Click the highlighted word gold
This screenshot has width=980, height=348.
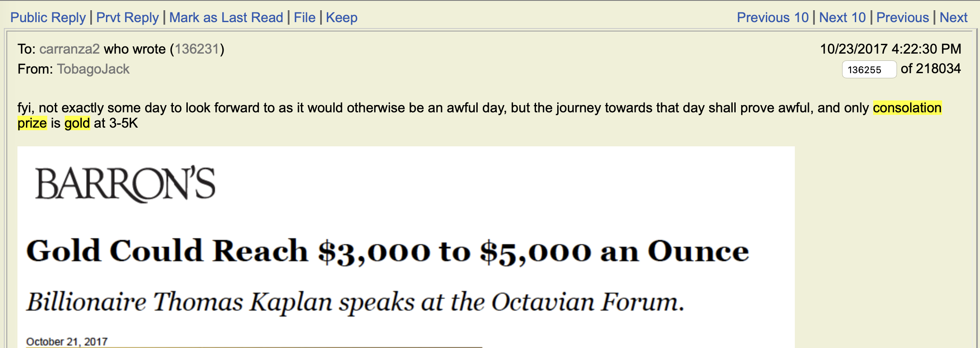77,123
